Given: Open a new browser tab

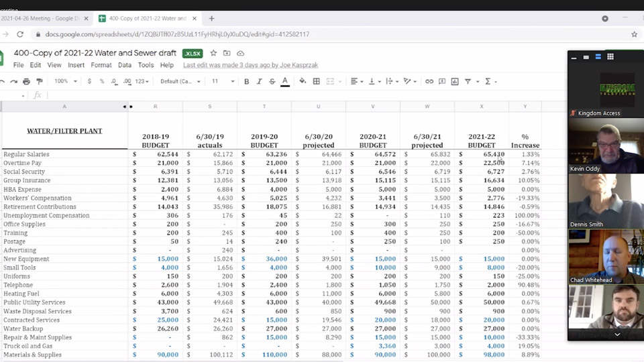Looking at the screenshot, I should [x=211, y=19].
